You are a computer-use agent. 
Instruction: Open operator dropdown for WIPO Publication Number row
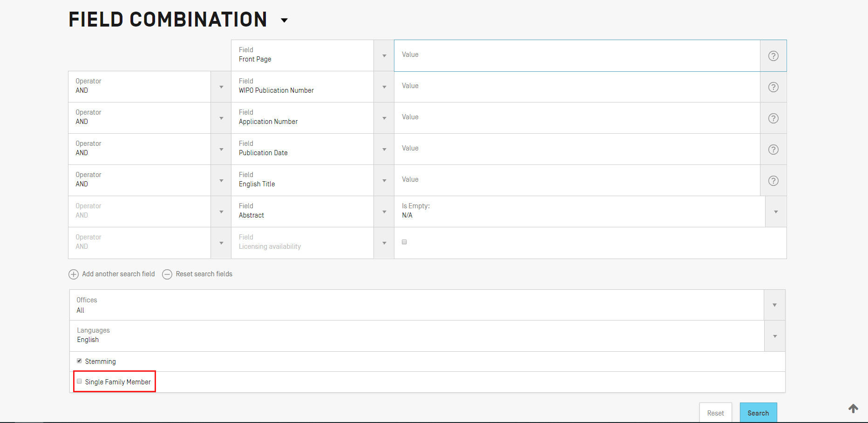[x=221, y=87]
